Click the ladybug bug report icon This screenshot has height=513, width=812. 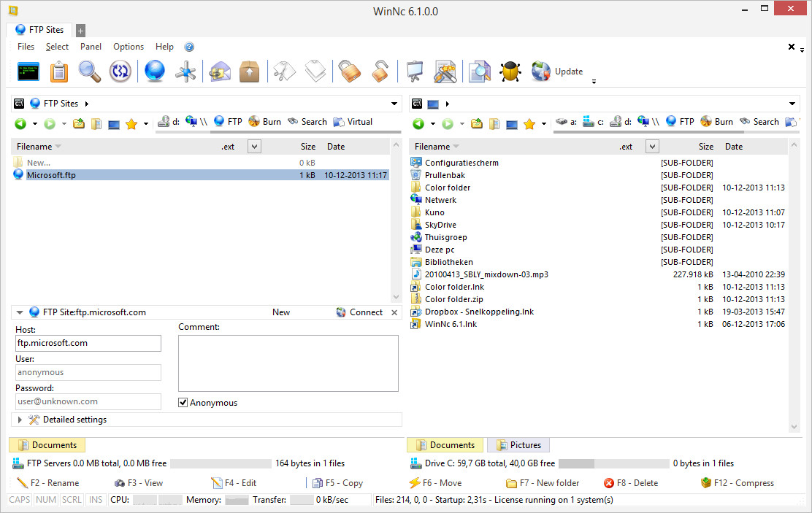point(510,72)
